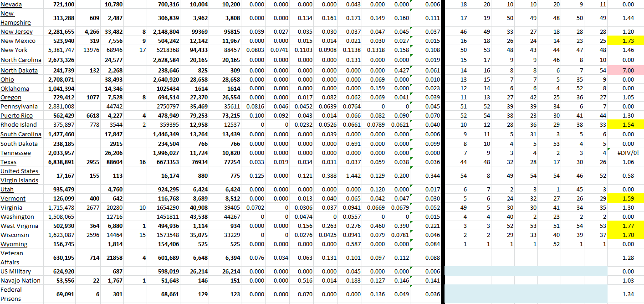Click the yellow 1.77 cell

(625, 226)
